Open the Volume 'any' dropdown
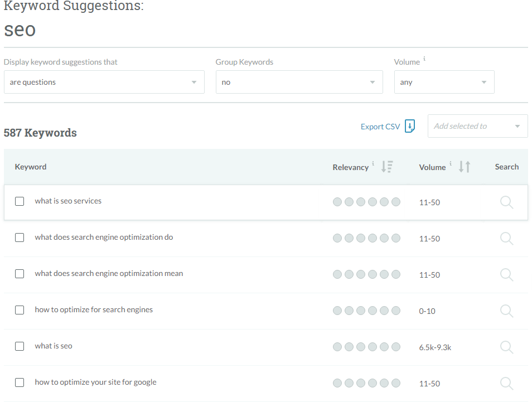 [x=444, y=82]
